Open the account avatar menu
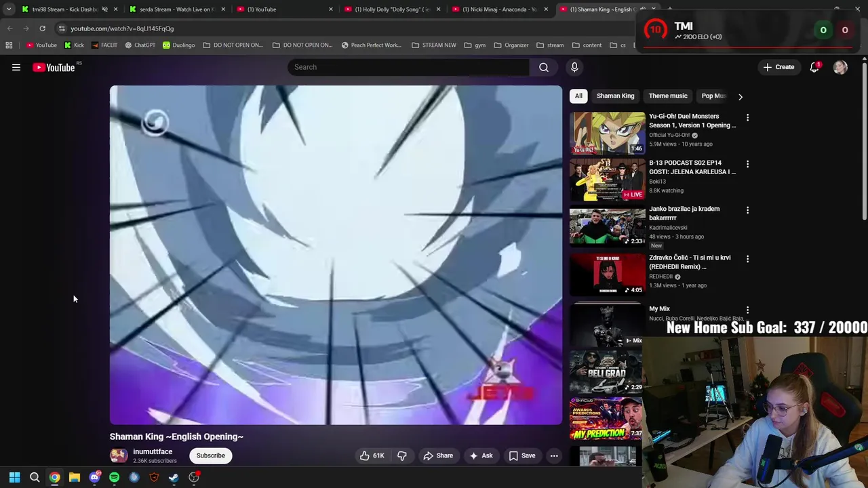This screenshot has width=868, height=488. click(x=840, y=67)
